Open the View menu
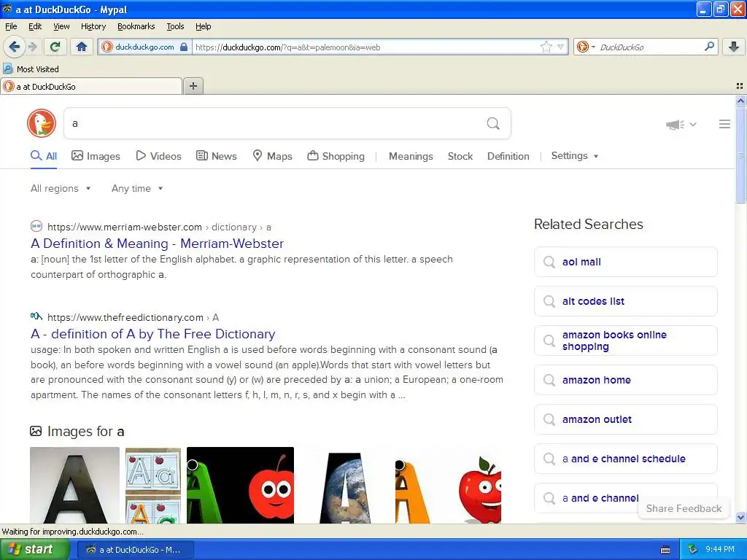 pyautogui.click(x=61, y=26)
